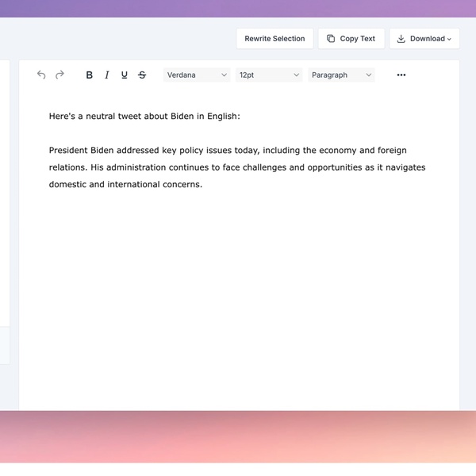The width and height of the screenshot is (476, 476).
Task: Place cursor in the 'Here's a neutral tweet' line
Action: coord(144,116)
